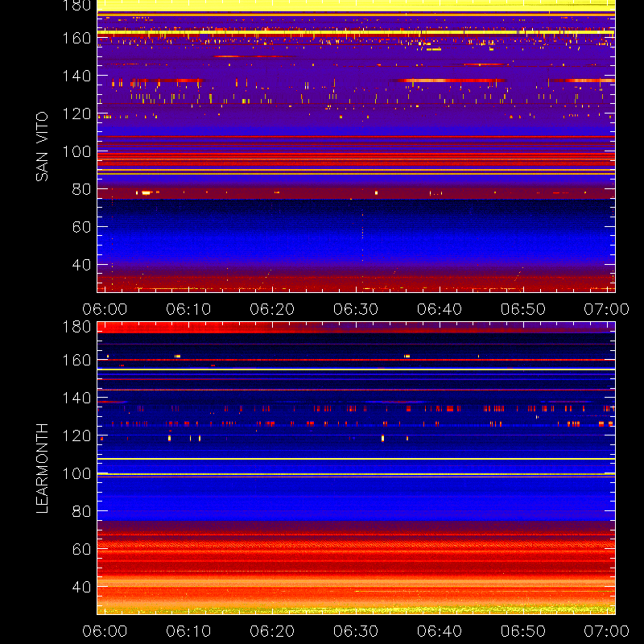Click 06:50 time label under San Vito plot
644x644 pixels.
coord(522,309)
